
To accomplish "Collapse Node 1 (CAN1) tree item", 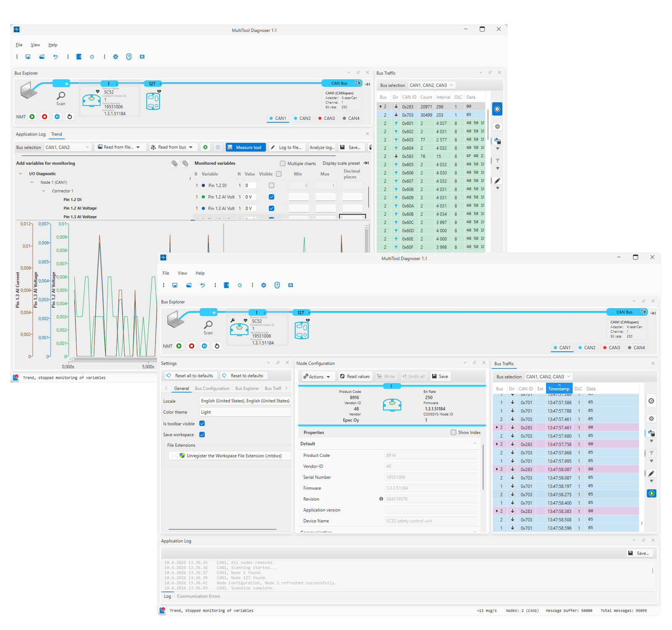I will tap(32, 182).
